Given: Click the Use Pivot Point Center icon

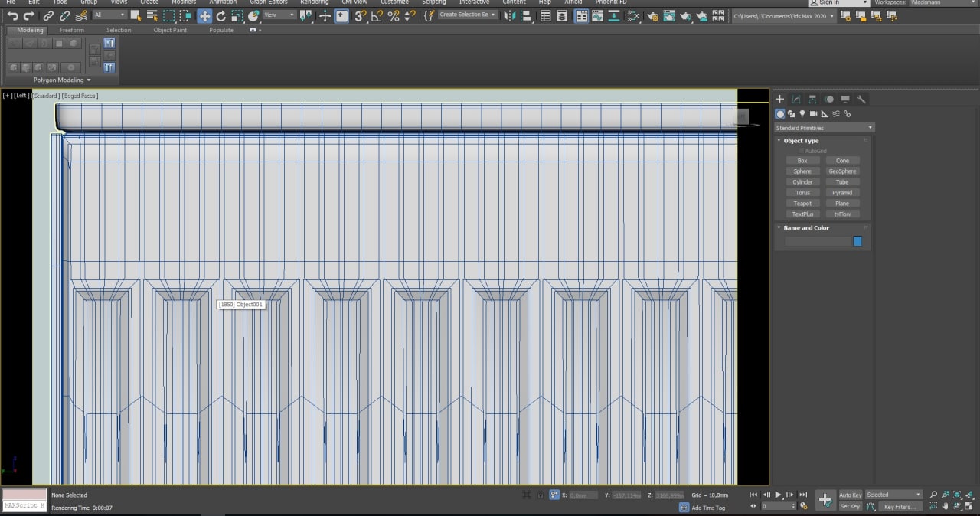Looking at the screenshot, I should 305,16.
